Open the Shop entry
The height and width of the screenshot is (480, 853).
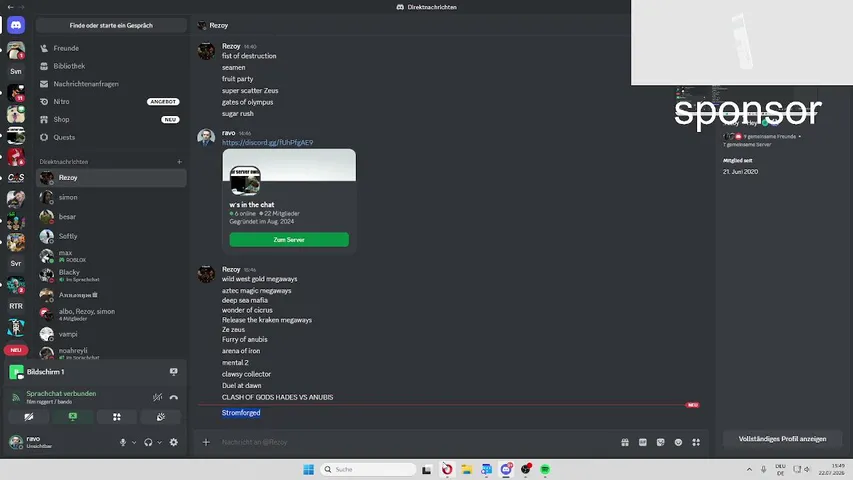click(111, 119)
